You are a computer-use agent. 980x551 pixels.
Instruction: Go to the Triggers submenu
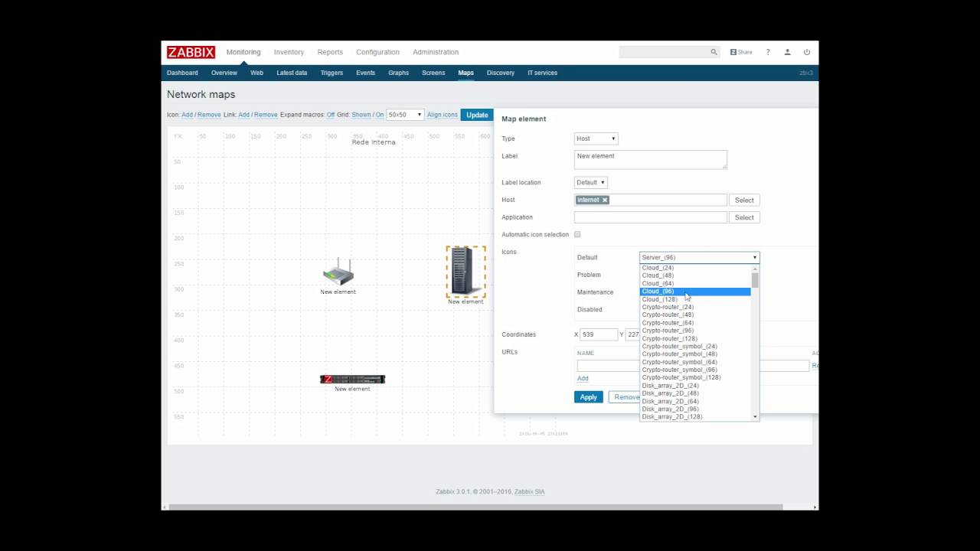point(332,73)
